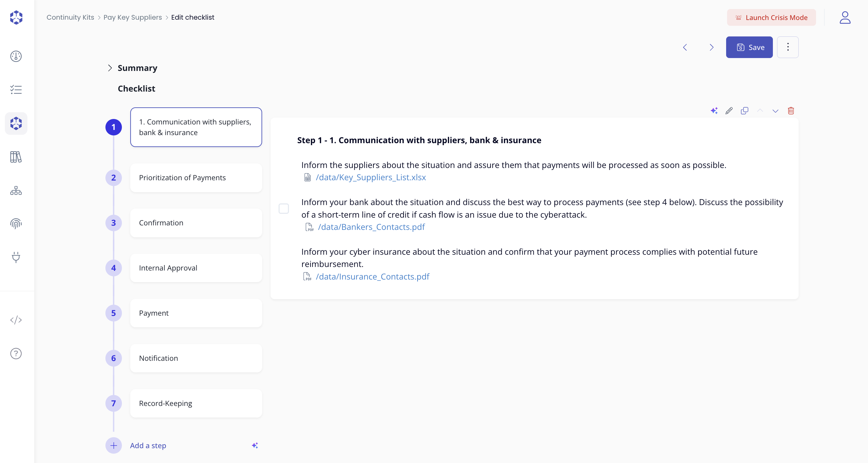The width and height of the screenshot is (868, 463).
Task: Click Launch Crisis Mode button
Action: point(771,17)
